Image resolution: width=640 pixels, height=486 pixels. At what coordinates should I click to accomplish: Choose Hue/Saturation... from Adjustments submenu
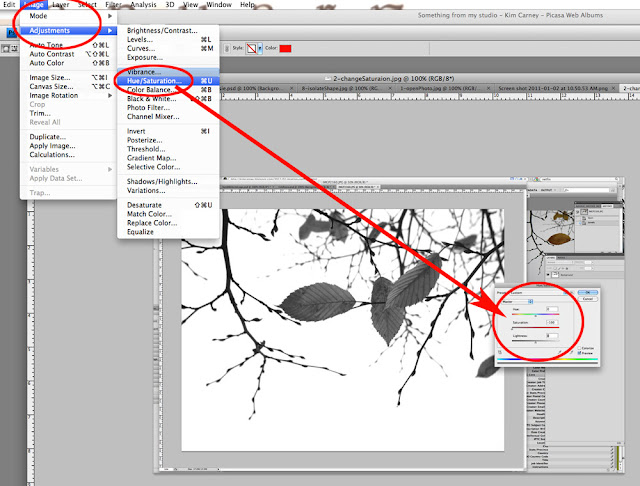pos(153,83)
